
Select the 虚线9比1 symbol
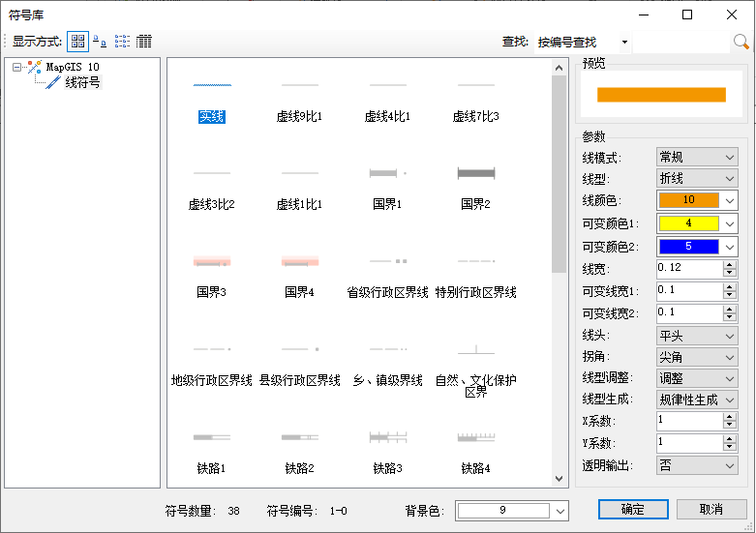tap(299, 99)
